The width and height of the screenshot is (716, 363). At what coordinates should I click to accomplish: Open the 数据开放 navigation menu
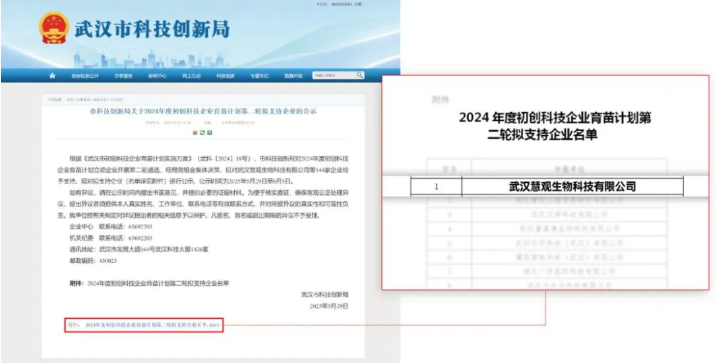coord(293,76)
